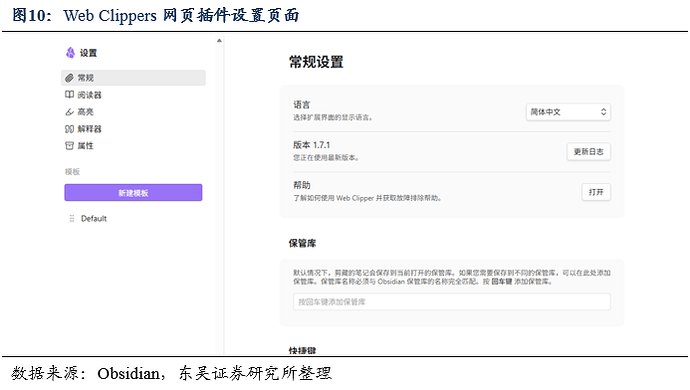Click the 常规设置 page heading

click(x=316, y=62)
